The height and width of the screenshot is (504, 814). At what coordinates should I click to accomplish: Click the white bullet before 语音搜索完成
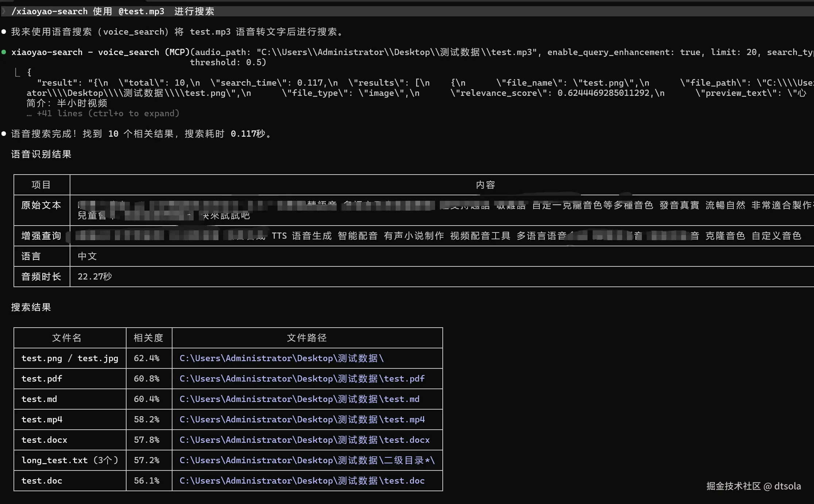4,134
